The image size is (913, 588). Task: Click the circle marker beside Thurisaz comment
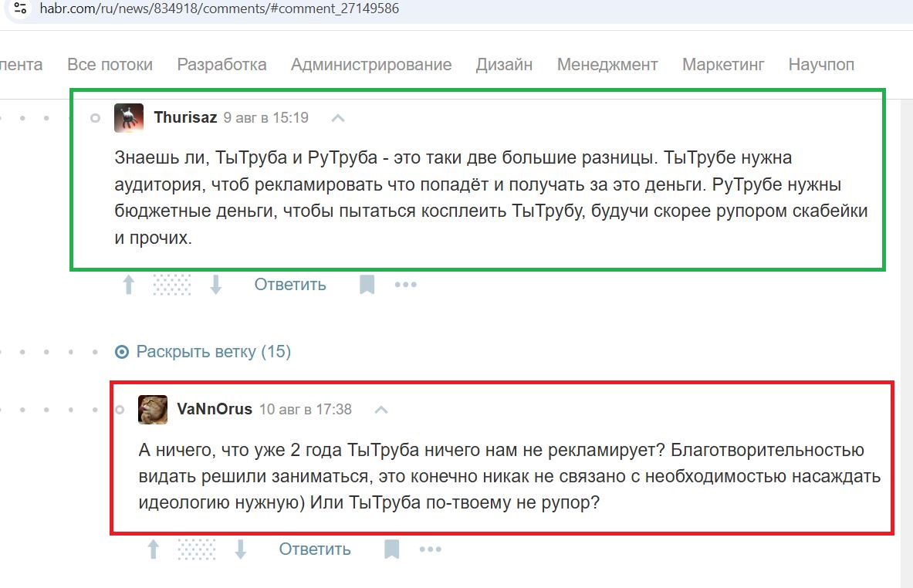[95, 118]
